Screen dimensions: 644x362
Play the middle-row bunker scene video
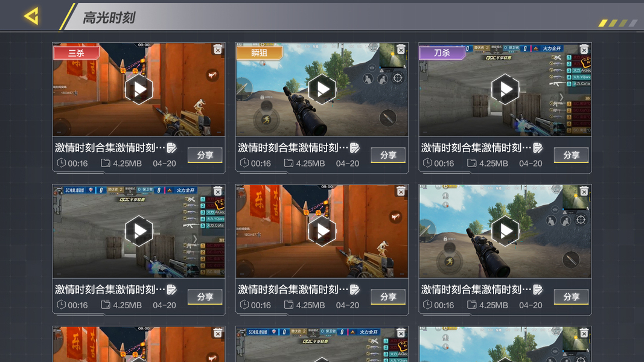[139, 230]
